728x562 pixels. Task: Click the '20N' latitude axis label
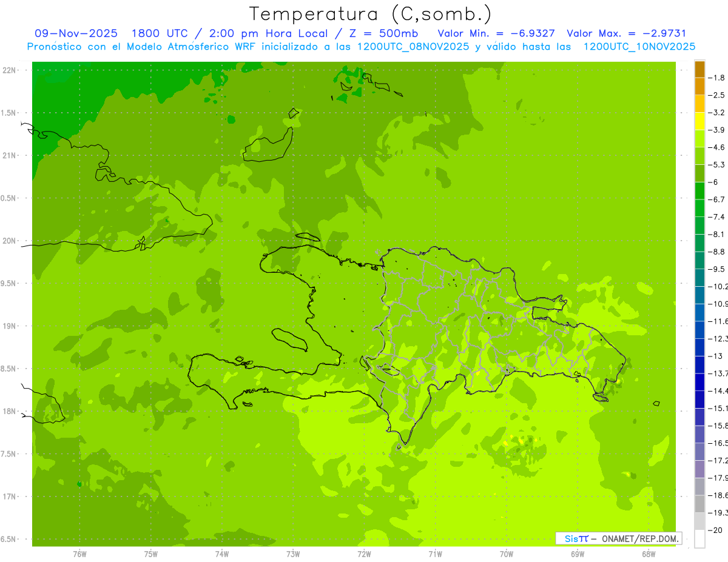[x=10, y=241]
